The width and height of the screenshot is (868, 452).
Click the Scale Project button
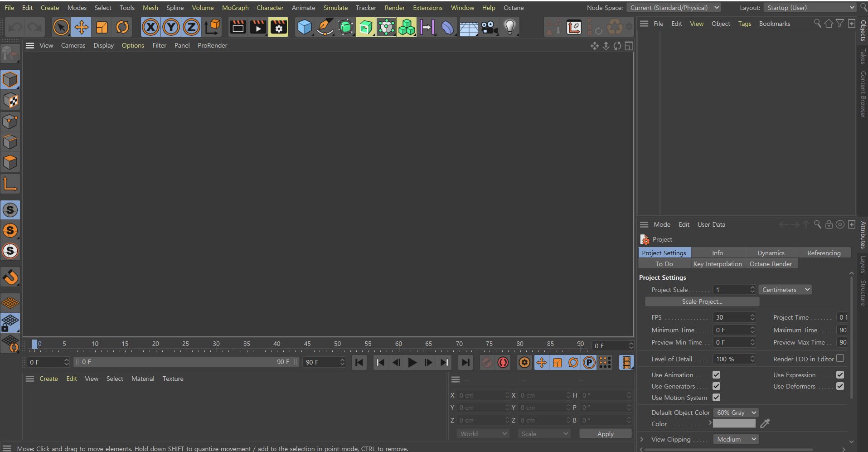pos(702,301)
